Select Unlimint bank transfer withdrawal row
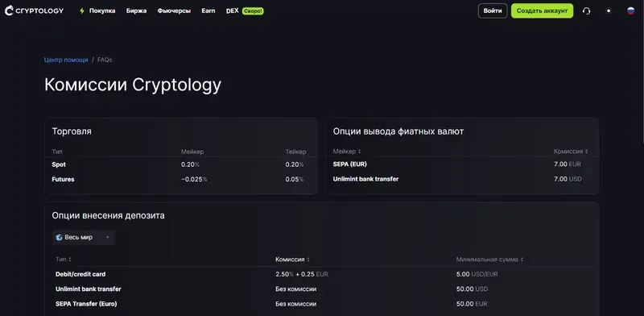 tap(462, 179)
